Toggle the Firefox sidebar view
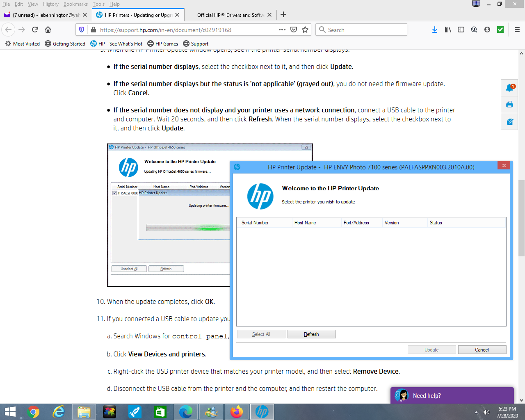The image size is (525, 420). coord(461,30)
